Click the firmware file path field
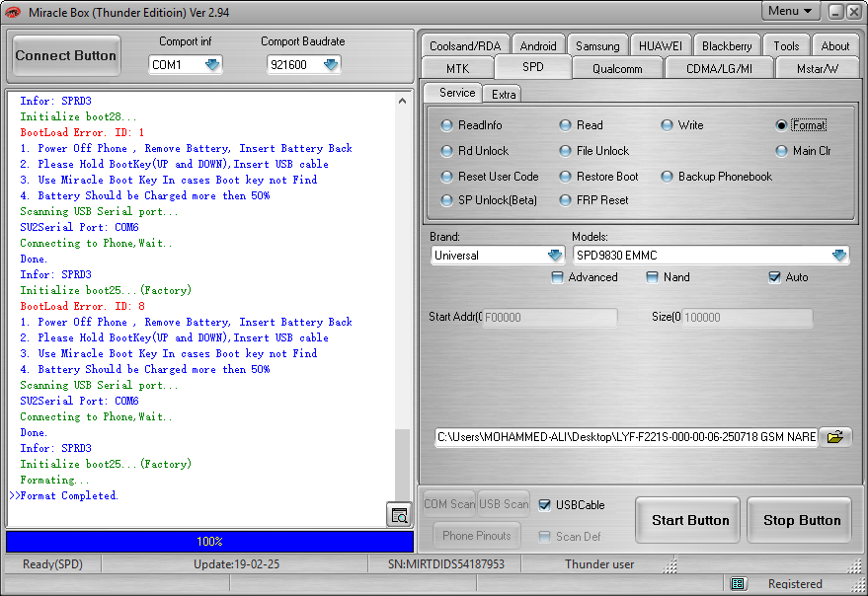 (x=626, y=436)
